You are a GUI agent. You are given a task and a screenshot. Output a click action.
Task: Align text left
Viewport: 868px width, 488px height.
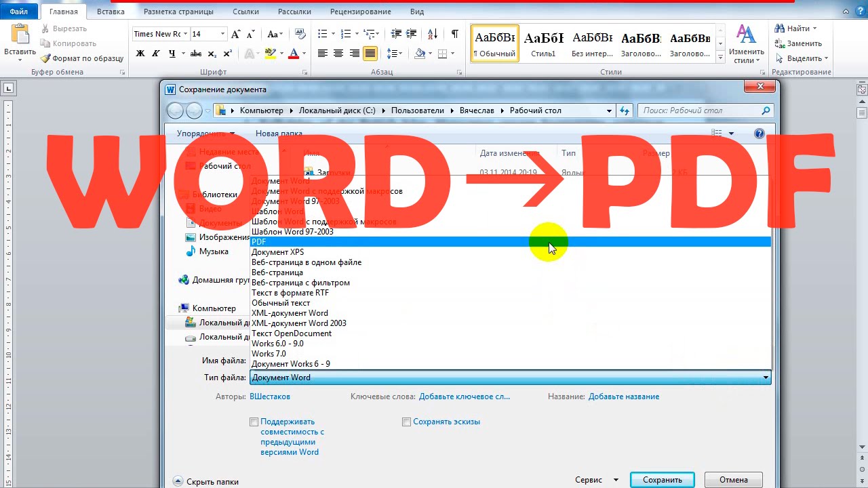coord(323,54)
